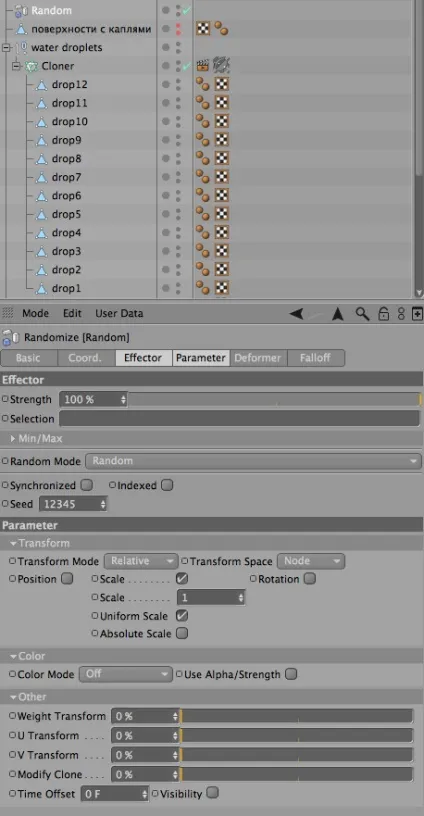This screenshot has width=424, height=816.
Task: Open the attribute manager search icon
Action: pos(362,313)
